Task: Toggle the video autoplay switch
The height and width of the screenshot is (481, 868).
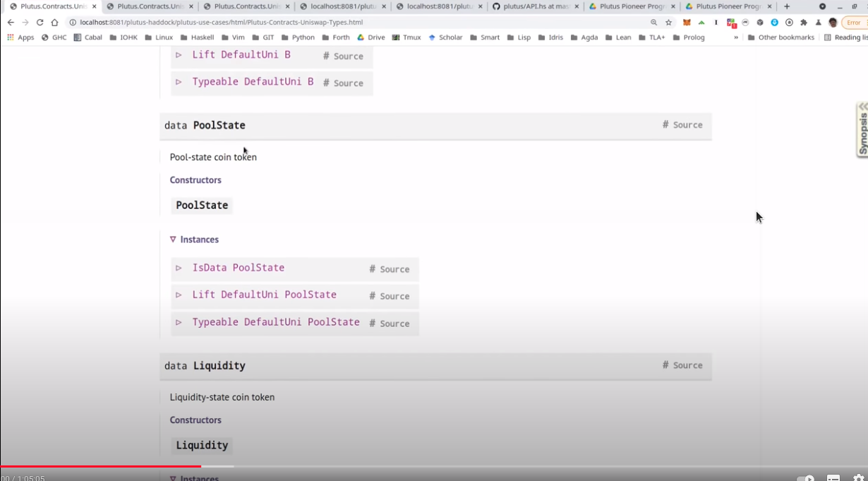Action: coord(805,478)
